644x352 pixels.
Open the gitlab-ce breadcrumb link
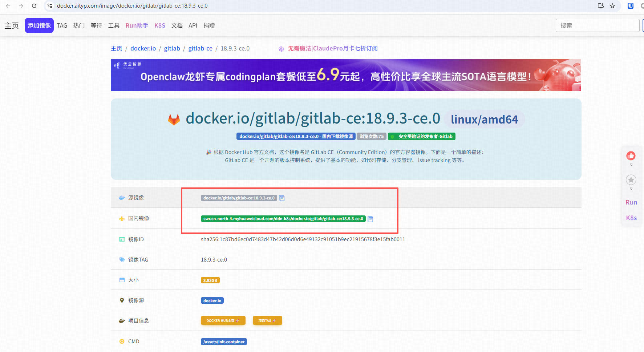tap(201, 48)
